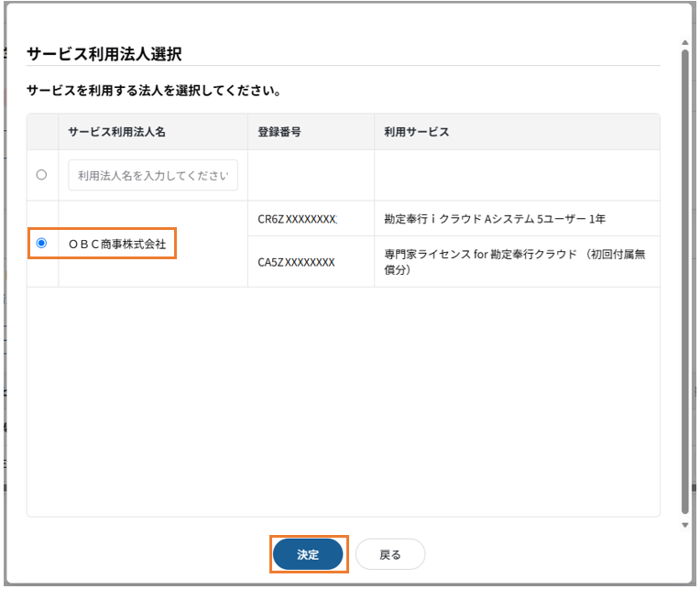Click registration number CR6ZXXXXXXXX
Viewport: 700px width, 589px height.
tap(298, 219)
